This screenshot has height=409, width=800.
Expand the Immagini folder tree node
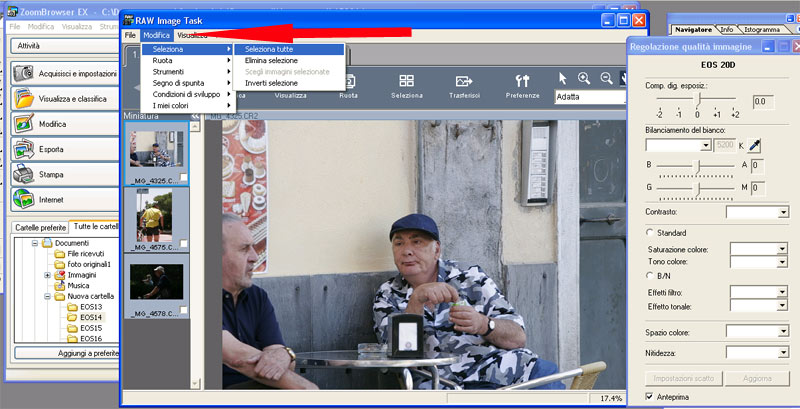47,275
